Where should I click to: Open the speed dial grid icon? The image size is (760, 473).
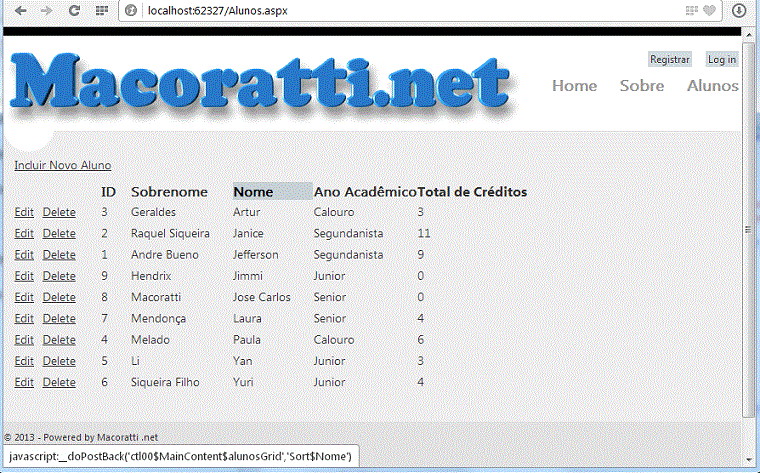pyautogui.click(x=101, y=11)
